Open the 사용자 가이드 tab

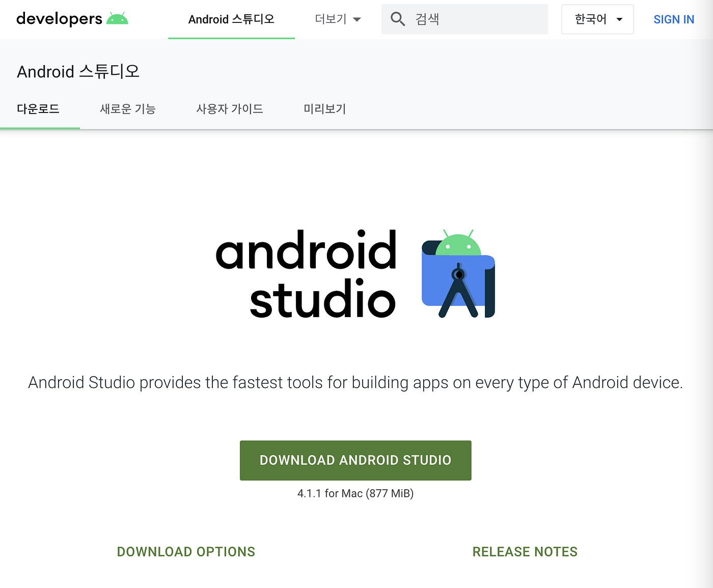[230, 109]
